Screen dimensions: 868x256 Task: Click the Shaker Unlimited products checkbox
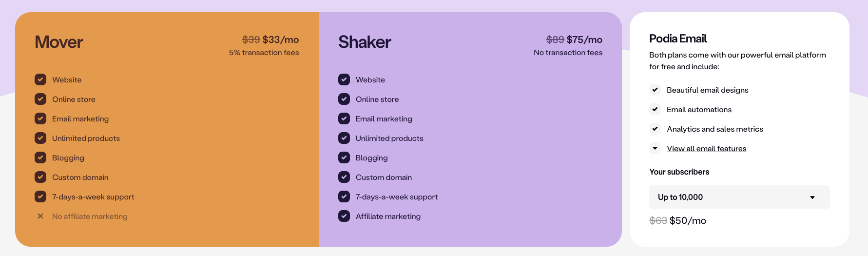pos(344,138)
